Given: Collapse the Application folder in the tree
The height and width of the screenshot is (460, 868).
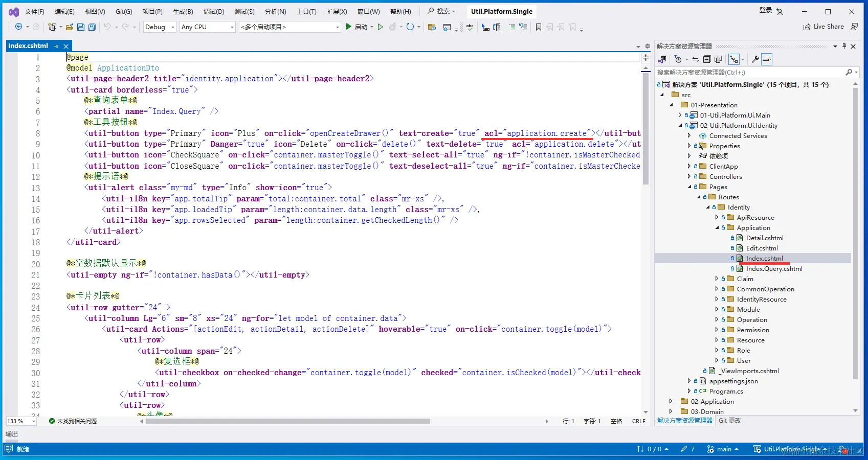Looking at the screenshot, I should (717, 227).
